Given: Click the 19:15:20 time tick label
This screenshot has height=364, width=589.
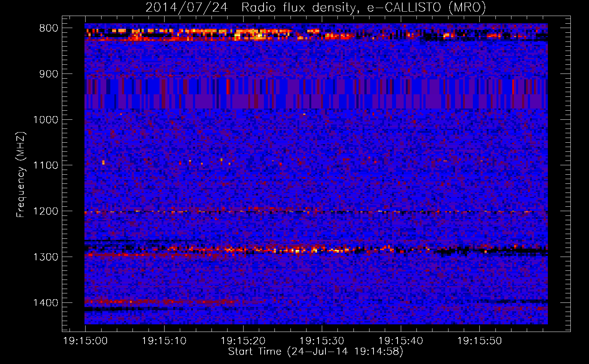Looking at the screenshot, I should pyautogui.click(x=243, y=341).
